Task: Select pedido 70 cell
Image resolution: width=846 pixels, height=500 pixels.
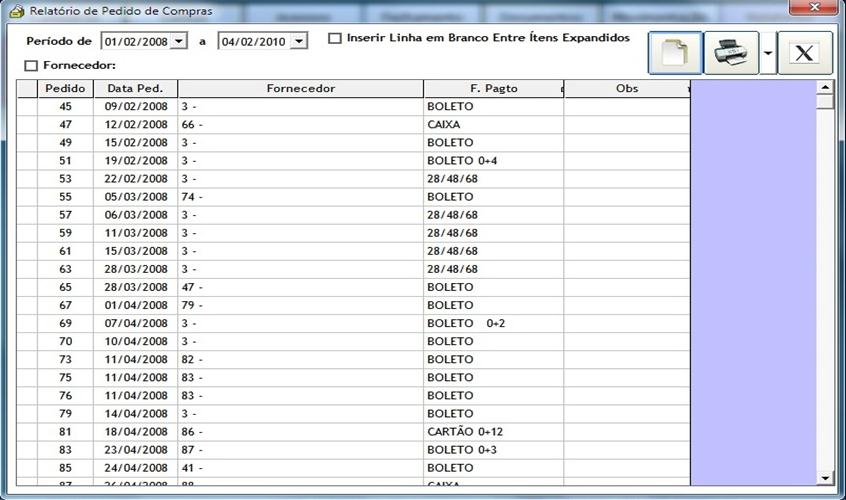Action: tap(65, 341)
